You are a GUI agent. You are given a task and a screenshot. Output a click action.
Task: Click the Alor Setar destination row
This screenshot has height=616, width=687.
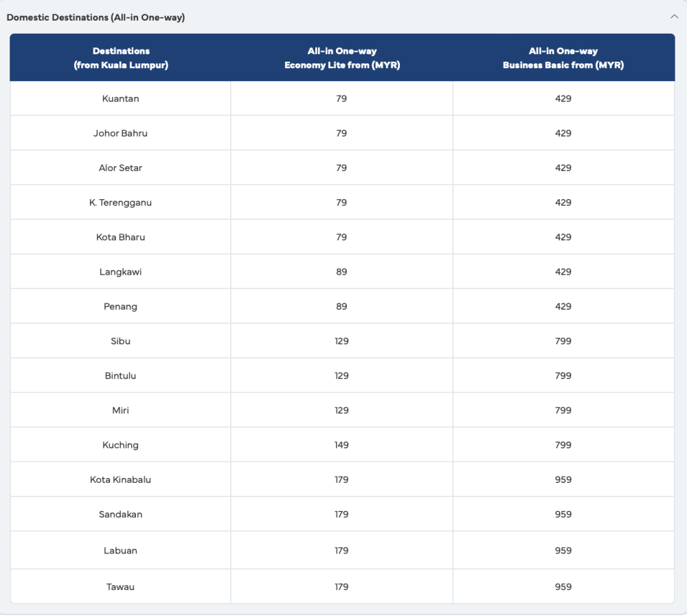121,168
